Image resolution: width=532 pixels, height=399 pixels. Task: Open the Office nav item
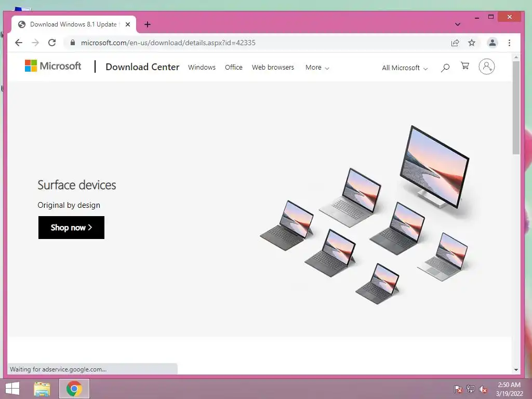[x=234, y=68]
